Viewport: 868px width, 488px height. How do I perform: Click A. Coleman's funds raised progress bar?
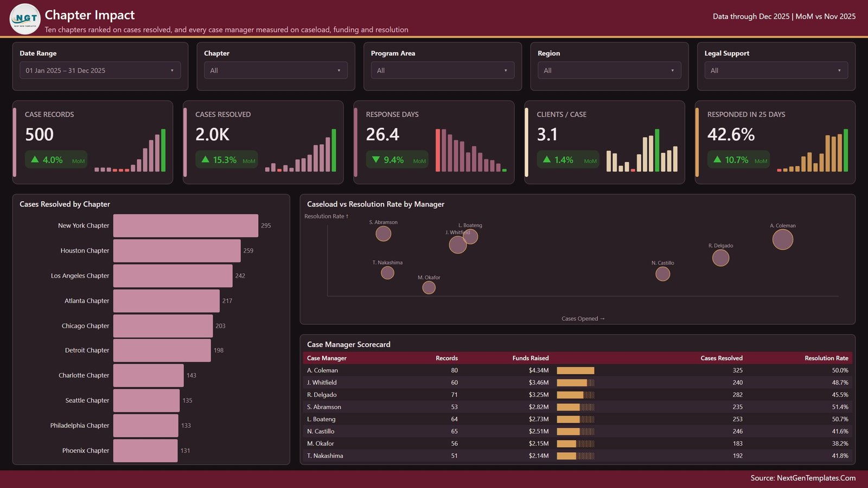coord(576,370)
